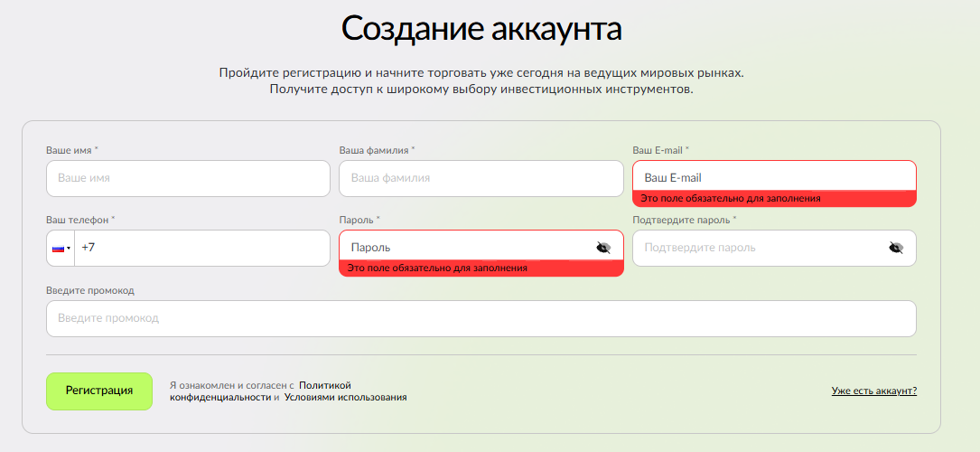Click the Ваше имя input field
This screenshot has width=980, height=452.
(x=188, y=179)
